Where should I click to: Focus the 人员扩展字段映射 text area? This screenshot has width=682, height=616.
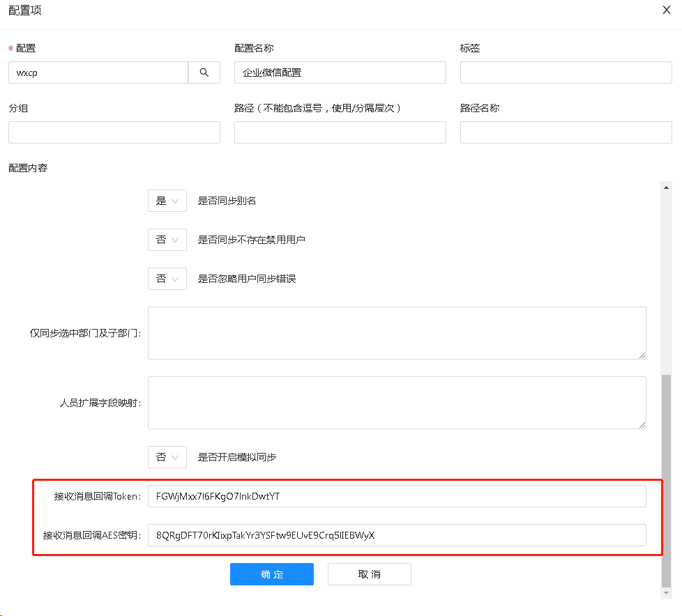click(x=397, y=403)
